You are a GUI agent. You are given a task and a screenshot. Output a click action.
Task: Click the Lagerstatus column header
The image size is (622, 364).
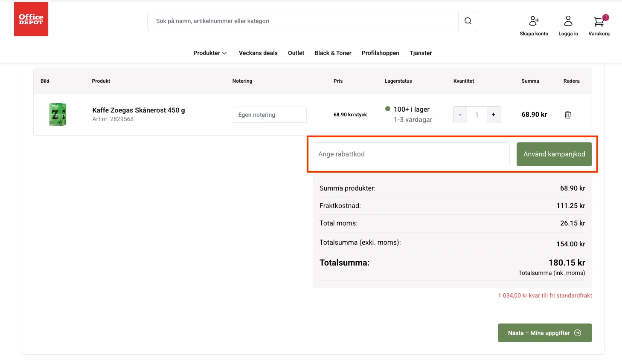pyautogui.click(x=398, y=81)
